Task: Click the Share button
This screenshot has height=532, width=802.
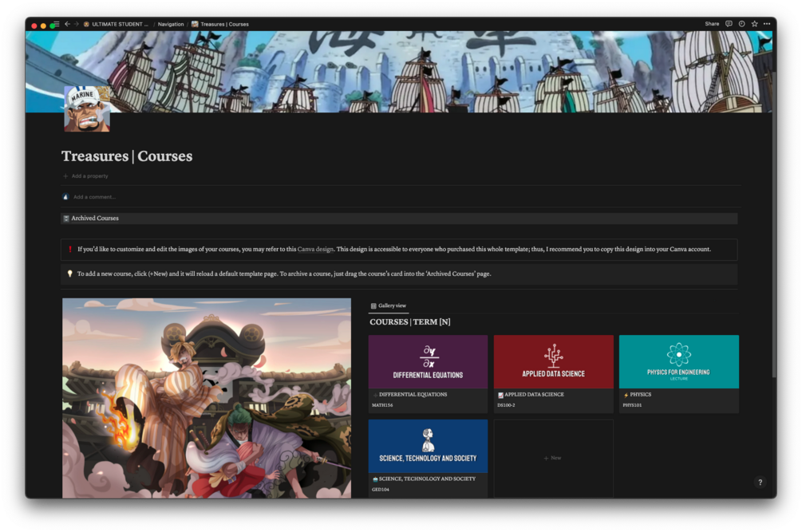Action: pyautogui.click(x=712, y=24)
